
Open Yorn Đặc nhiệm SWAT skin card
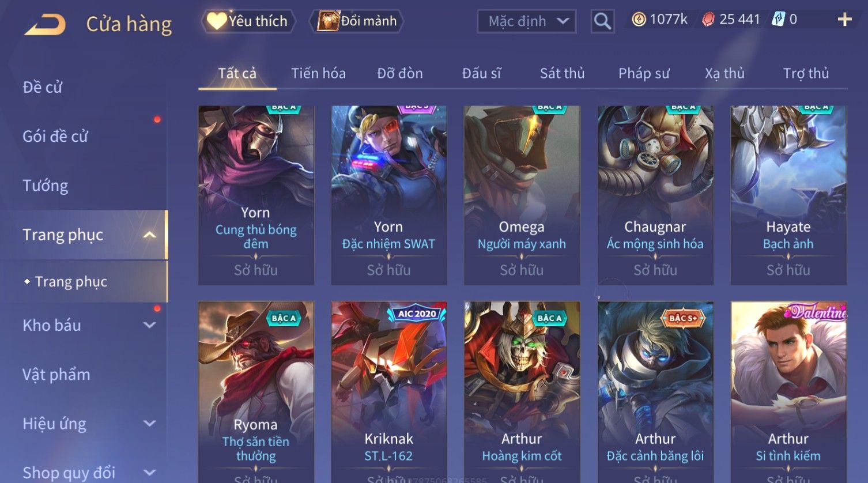coord(388,195)
